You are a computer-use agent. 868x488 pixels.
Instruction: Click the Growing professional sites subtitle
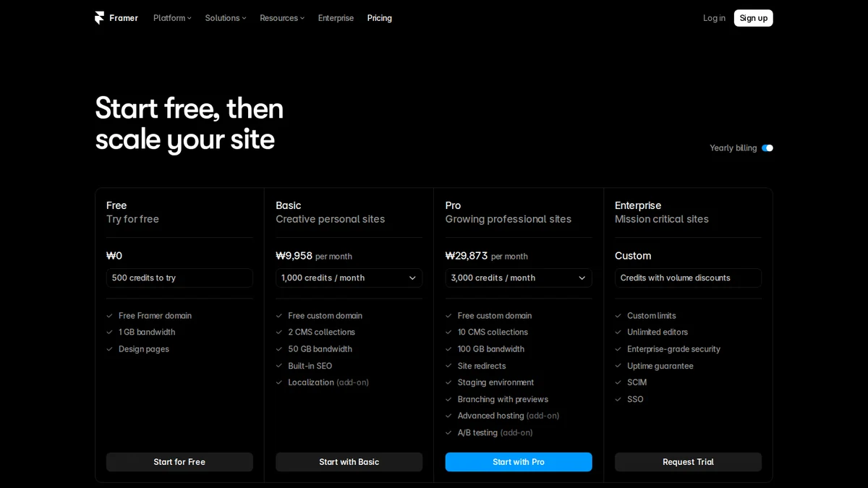(x=509, y=219)
